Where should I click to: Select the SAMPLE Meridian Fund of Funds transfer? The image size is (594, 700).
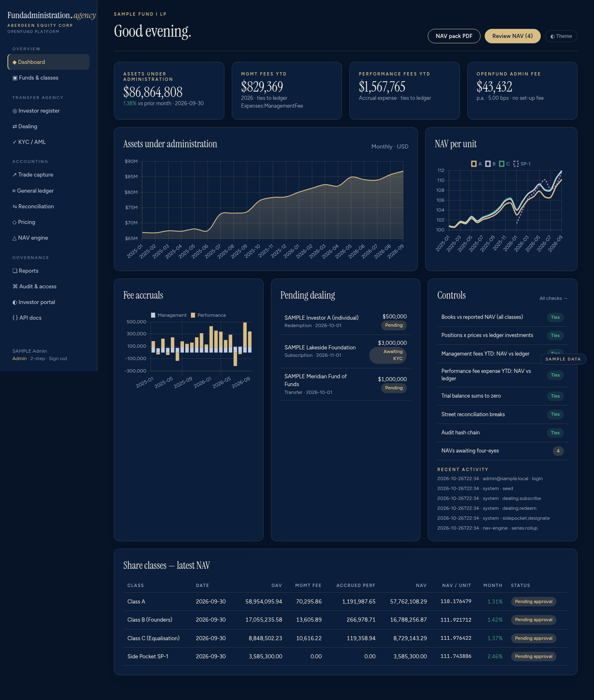[346, 384]
